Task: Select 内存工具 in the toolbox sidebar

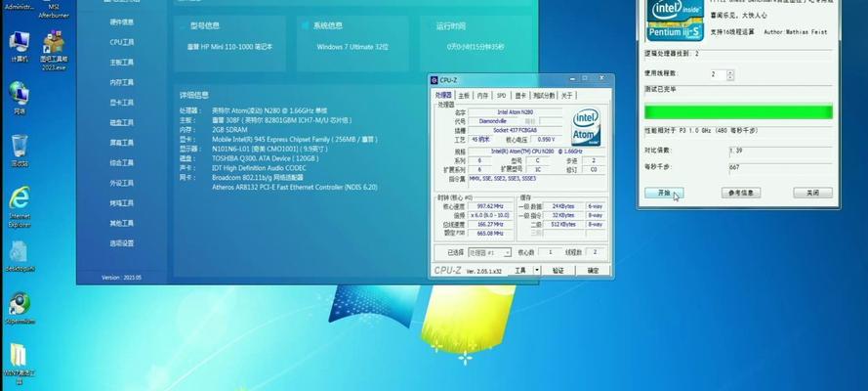Action: click(x=122, y=82)
